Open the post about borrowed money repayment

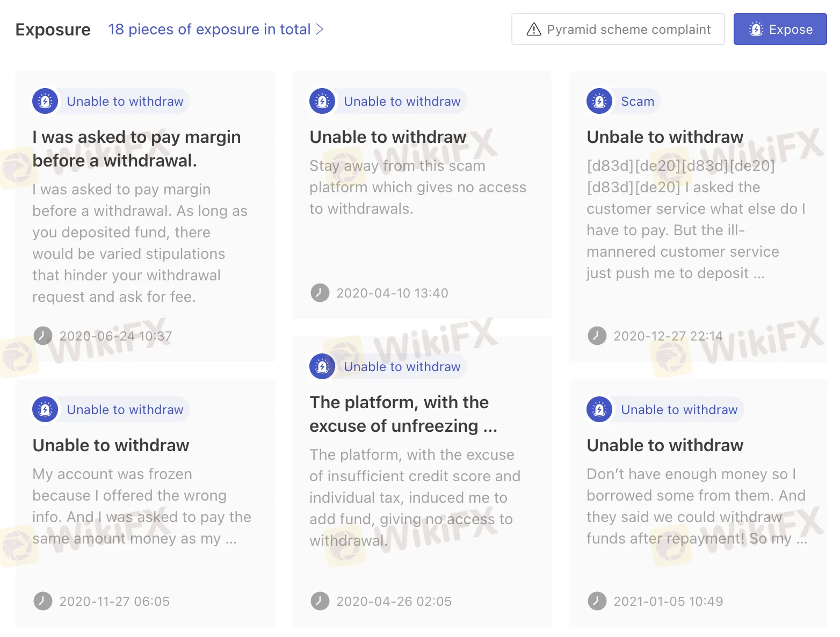tap(664, 445)
